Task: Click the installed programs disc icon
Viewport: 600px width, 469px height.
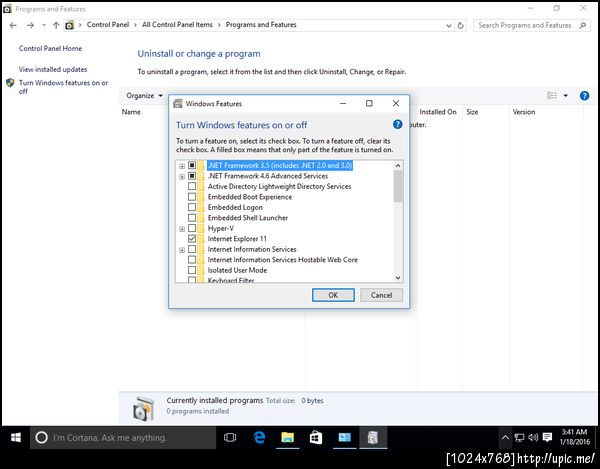Action: [144, 409]
